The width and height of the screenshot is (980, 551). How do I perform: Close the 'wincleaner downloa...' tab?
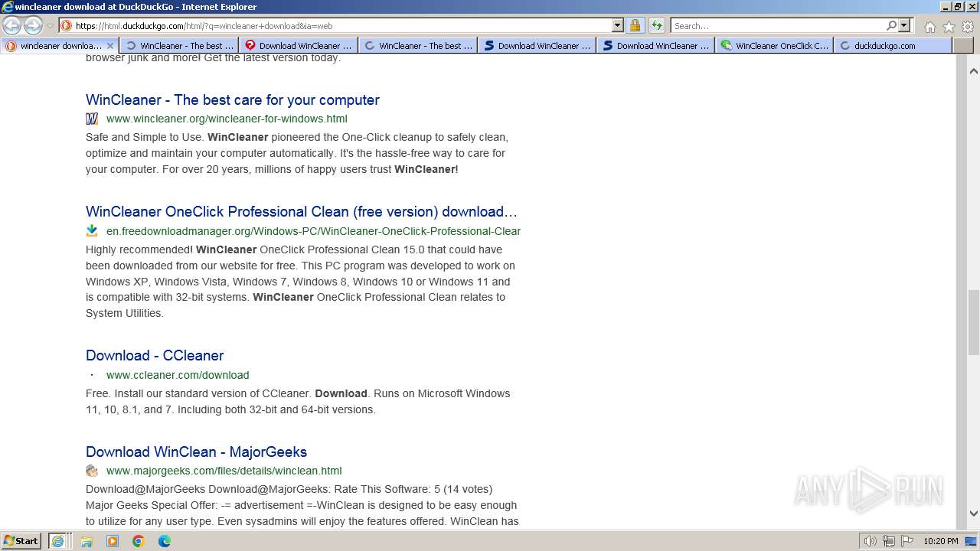[110, 46]
